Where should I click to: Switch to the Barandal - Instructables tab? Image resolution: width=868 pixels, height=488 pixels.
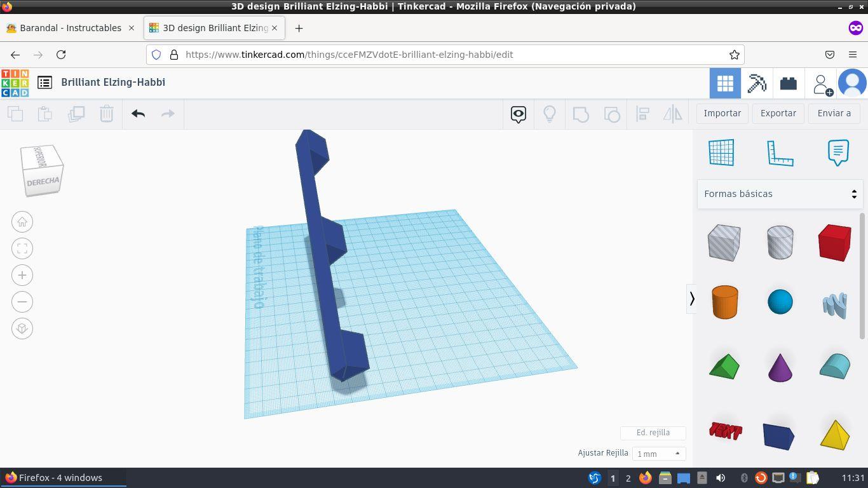pyautogui.click(x=71, y=28)
